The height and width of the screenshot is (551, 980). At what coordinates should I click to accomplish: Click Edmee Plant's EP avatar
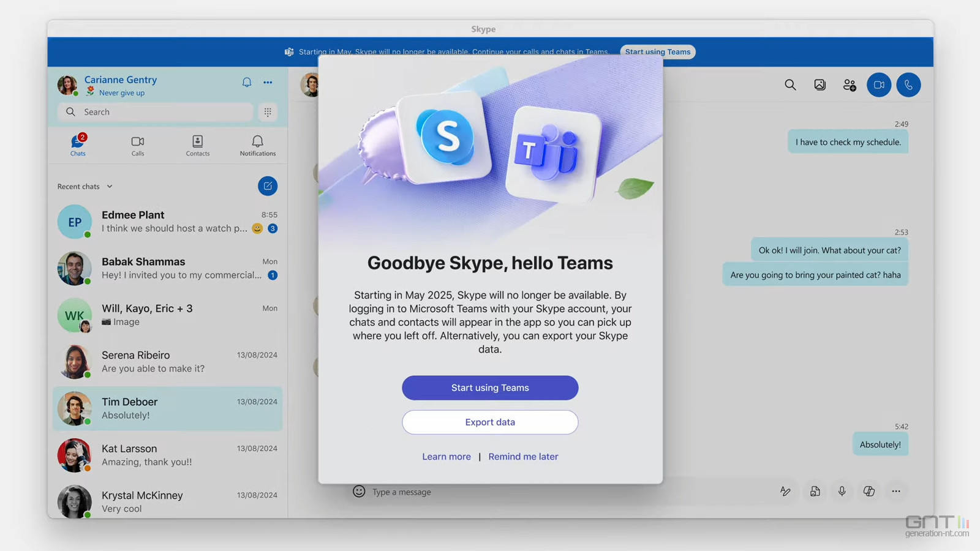(75, 222)
